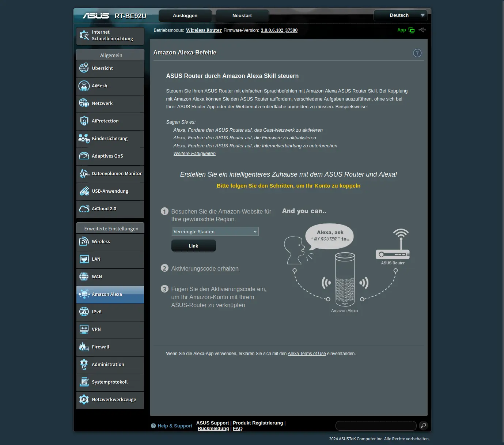The image size is (504, 445).
Task: Click the search magnifier icon at bottom
Action: click(423, 425)
